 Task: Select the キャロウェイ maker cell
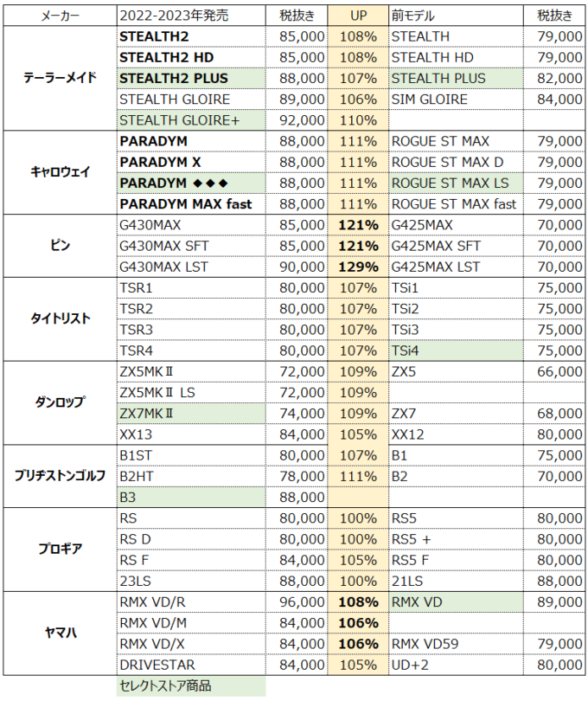click(x=60, y=172)
